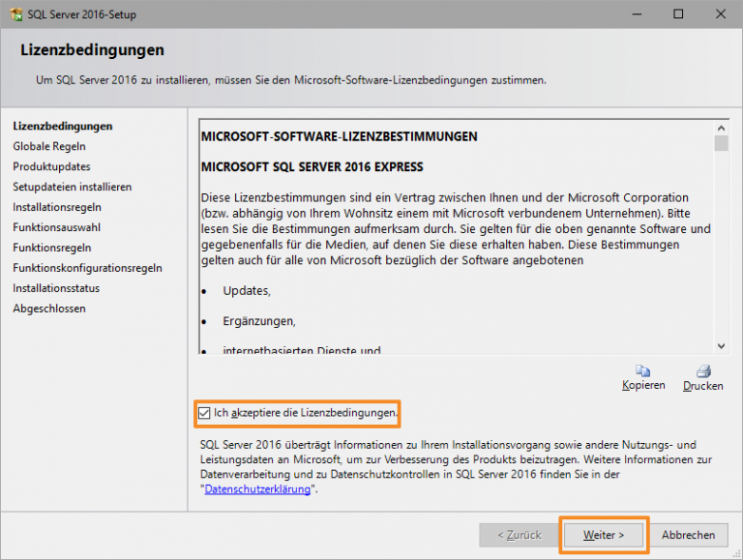Viewport: 743px width, 560px height.
Task: Click the SQL Server setup title bar icon
Action: coord(13,14)
